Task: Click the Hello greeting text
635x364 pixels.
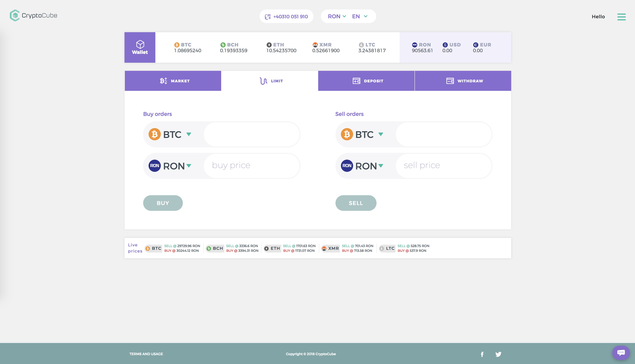Action: click(x=598, y=17)
